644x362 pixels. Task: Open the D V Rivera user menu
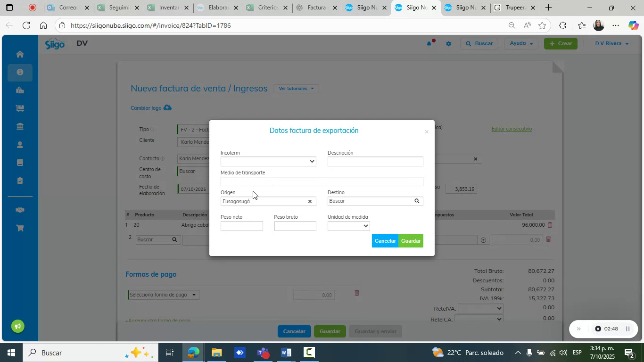pyautogui.click(x=611, y=43)
